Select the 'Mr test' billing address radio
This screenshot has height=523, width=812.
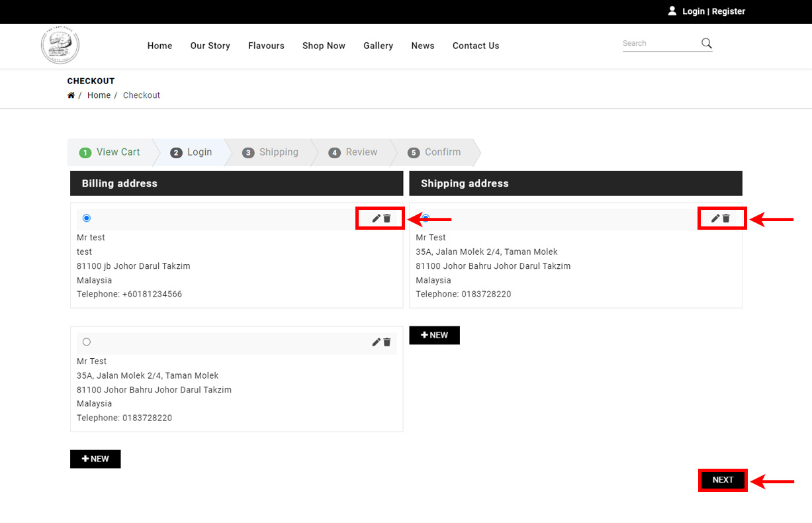87,218
